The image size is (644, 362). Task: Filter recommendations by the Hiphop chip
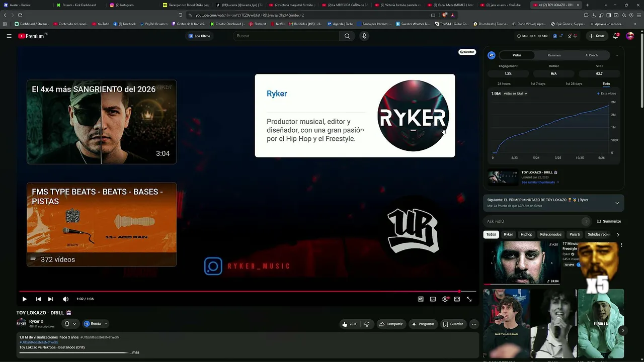(x=526, y=234)
